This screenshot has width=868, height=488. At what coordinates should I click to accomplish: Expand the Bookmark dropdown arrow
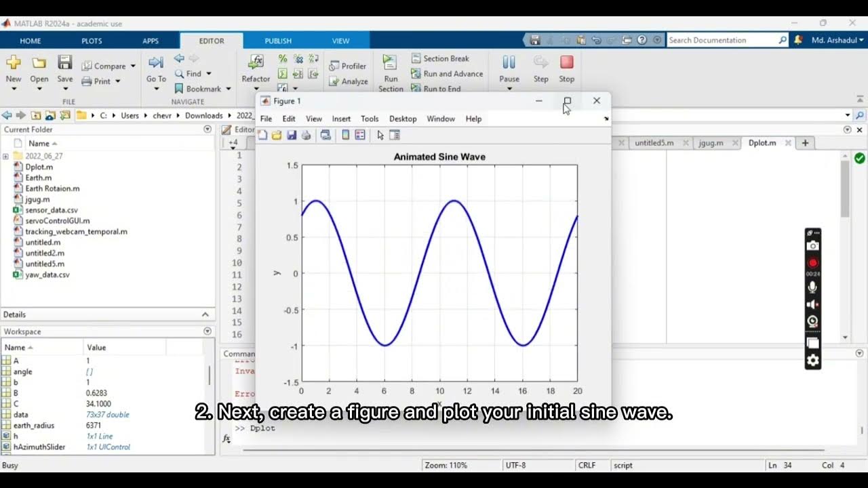[x=229, y=89]
